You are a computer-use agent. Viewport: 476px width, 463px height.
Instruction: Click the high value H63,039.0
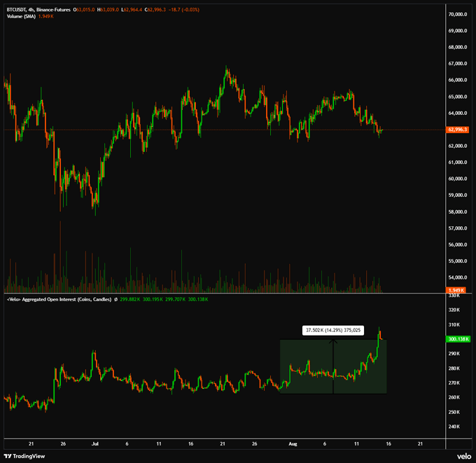(108, 10)
